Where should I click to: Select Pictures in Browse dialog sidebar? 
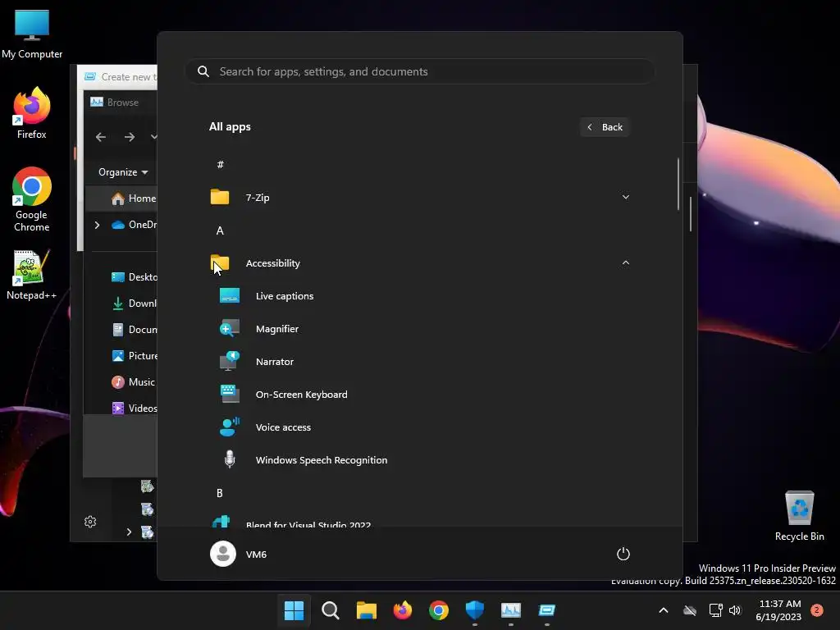134,356
